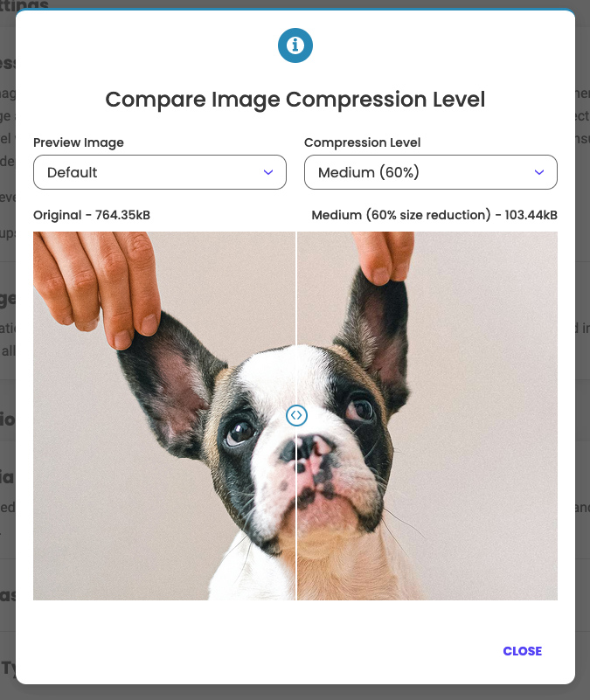This screenshot has width=590, height=700.
Task: Click the chevron arrow in Medium (60%) selector
Action: pos(539,172)
